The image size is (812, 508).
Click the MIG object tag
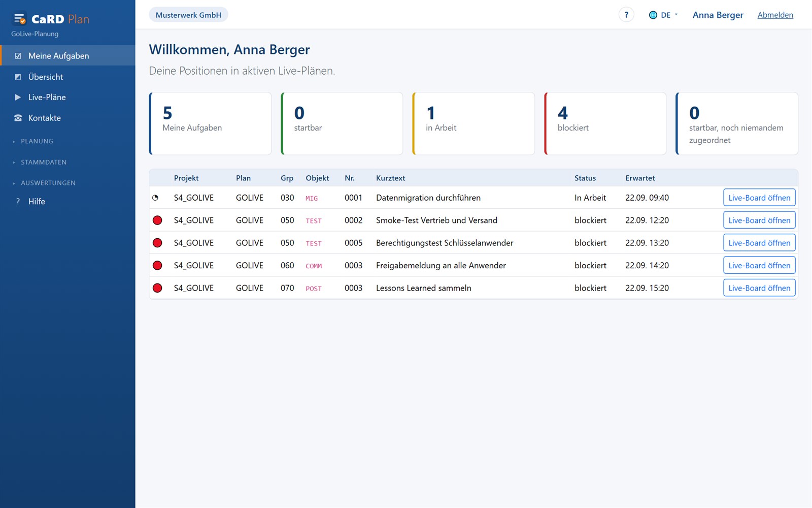pos(312,198)
